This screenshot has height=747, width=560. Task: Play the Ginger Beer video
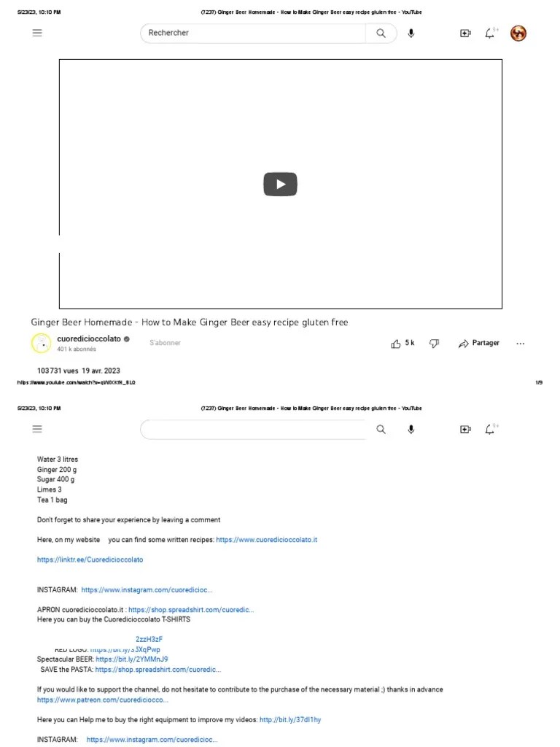click(x=281, y=184)
